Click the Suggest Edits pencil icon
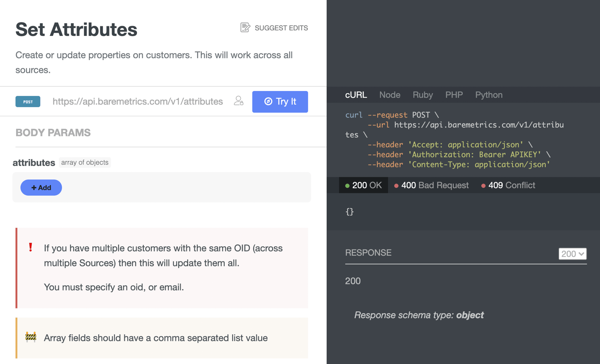The width and height of the screenshot is (600, 364). coord(245,27)
